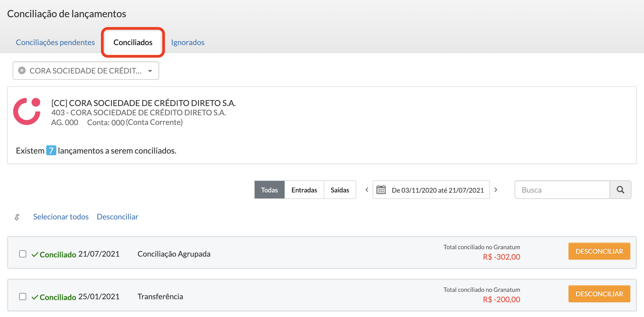Clear the selected CORA account filter
Viewport: 644px width, 317px height.
tap(22, 71)
